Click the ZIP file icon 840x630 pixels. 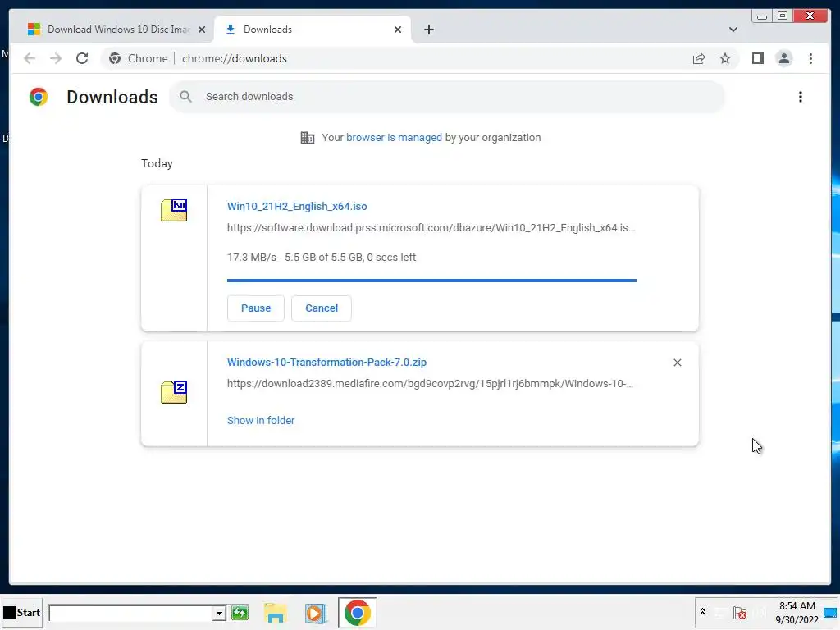click(174, 392)
